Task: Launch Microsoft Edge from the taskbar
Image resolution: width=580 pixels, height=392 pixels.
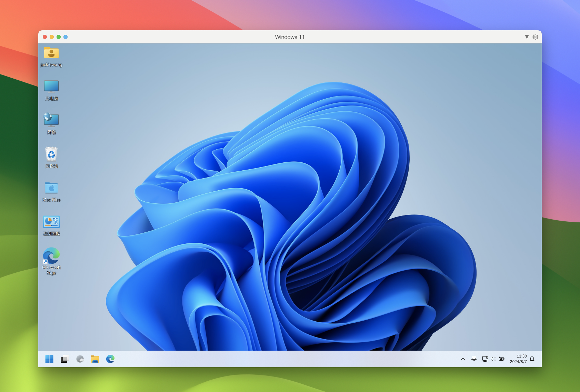Action: tap(110, 359)
